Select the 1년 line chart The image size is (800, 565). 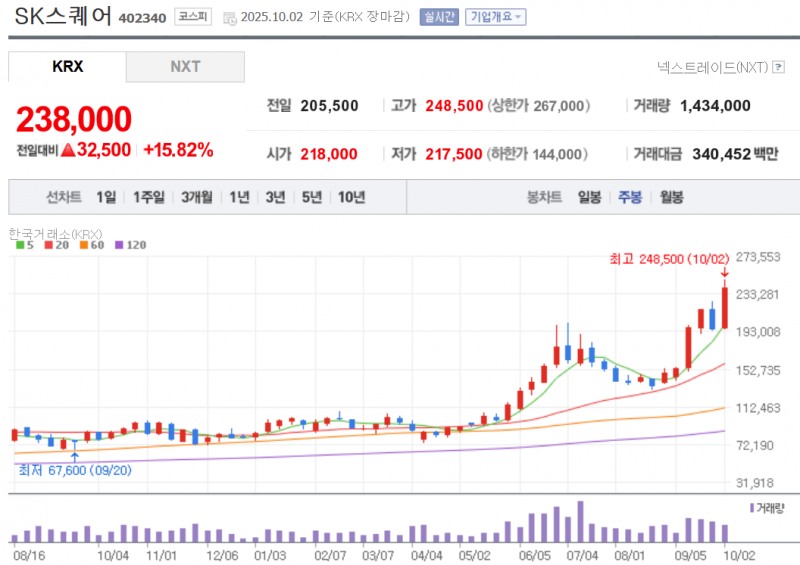(239, 197)
